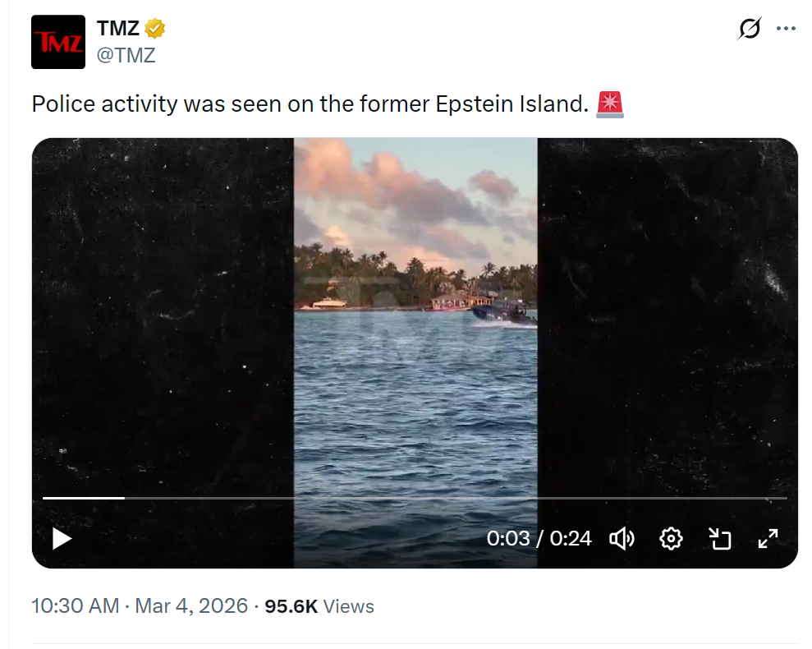Open the three-dot More options menu
812x649 pixels.
[786, 29]
